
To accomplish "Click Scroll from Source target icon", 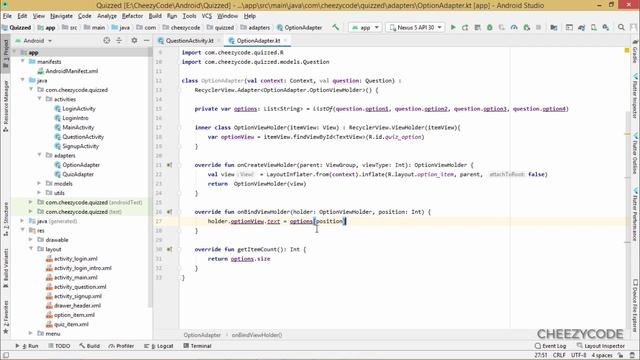I will (x=107, y=40).
